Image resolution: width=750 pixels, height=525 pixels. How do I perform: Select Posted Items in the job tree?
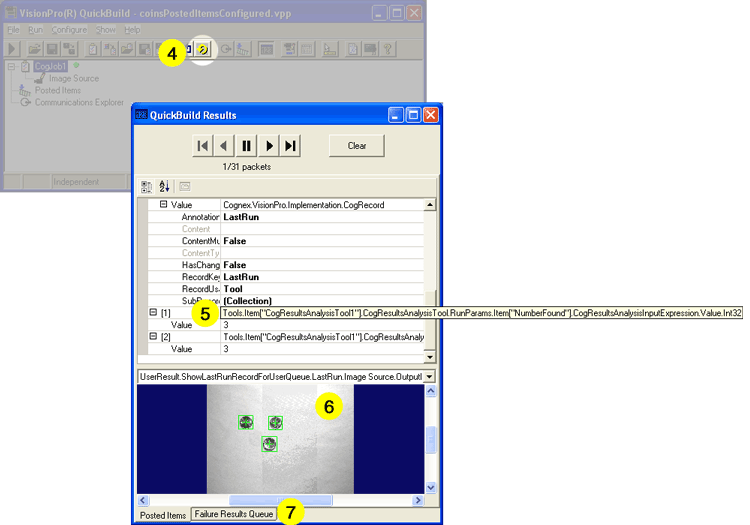58,90
